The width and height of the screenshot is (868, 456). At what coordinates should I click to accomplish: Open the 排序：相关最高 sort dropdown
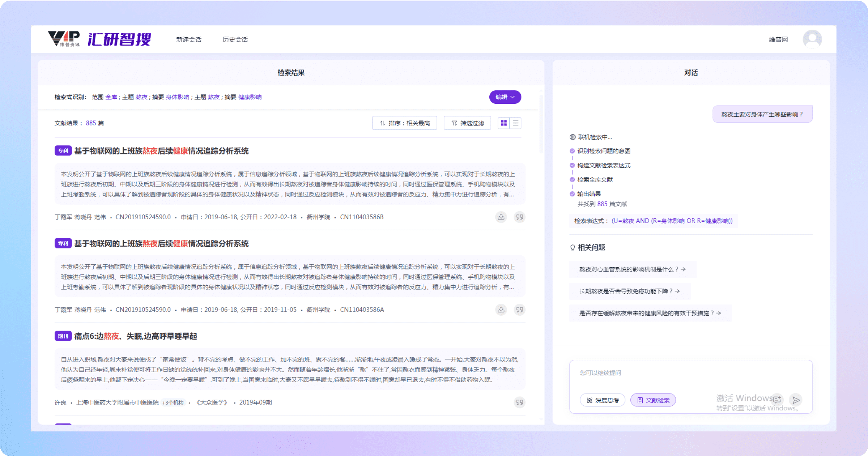coord(404,123)
